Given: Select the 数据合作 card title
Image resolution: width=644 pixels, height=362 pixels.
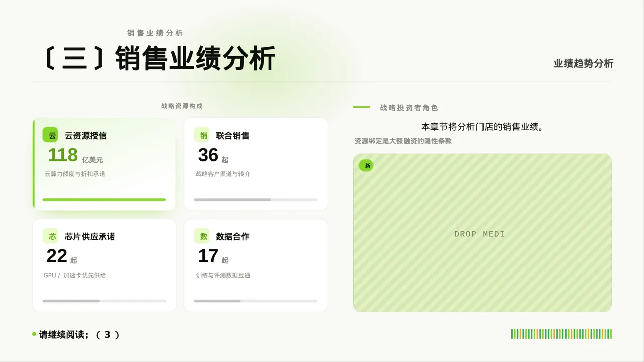Looking at the screenshot, I should click(233, 236).
